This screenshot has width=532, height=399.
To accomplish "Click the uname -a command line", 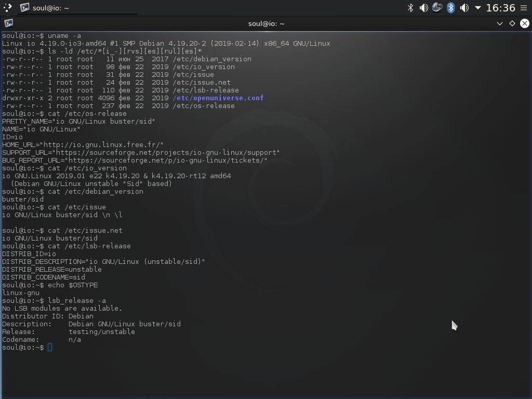I will click(42, 36).
